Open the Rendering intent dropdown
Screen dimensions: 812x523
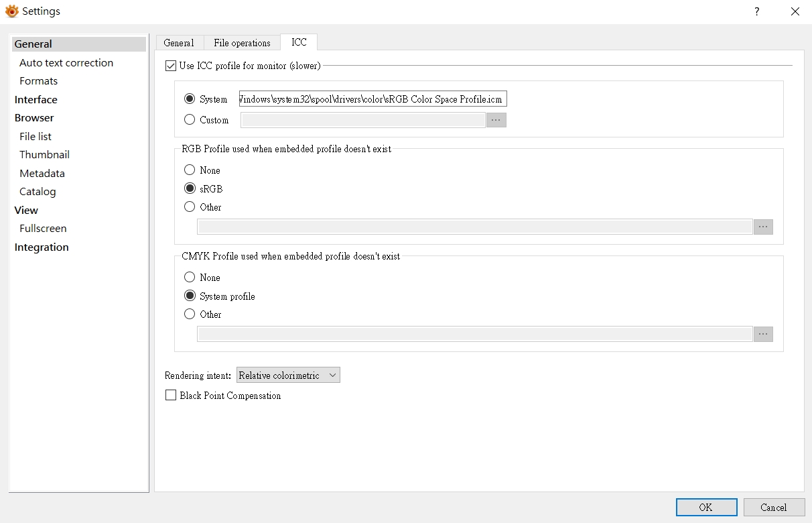pyautogui.click(x=288, y=375)
